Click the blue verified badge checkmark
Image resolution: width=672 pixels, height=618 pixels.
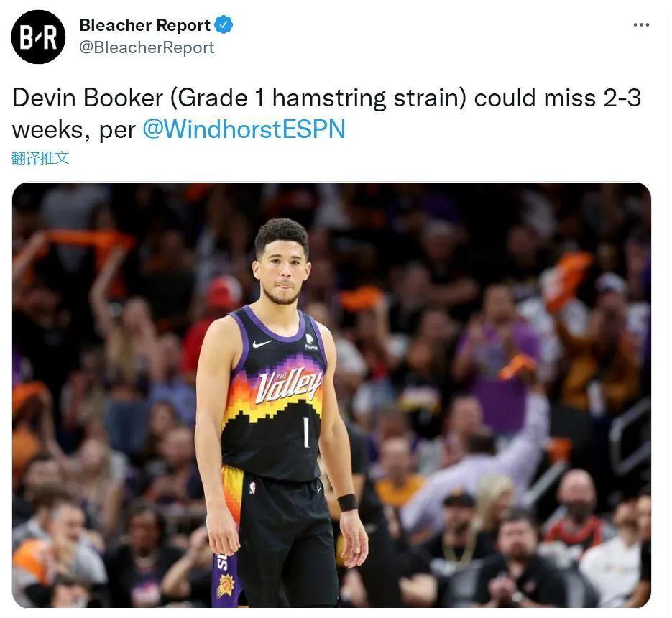(x=224, y=24)
